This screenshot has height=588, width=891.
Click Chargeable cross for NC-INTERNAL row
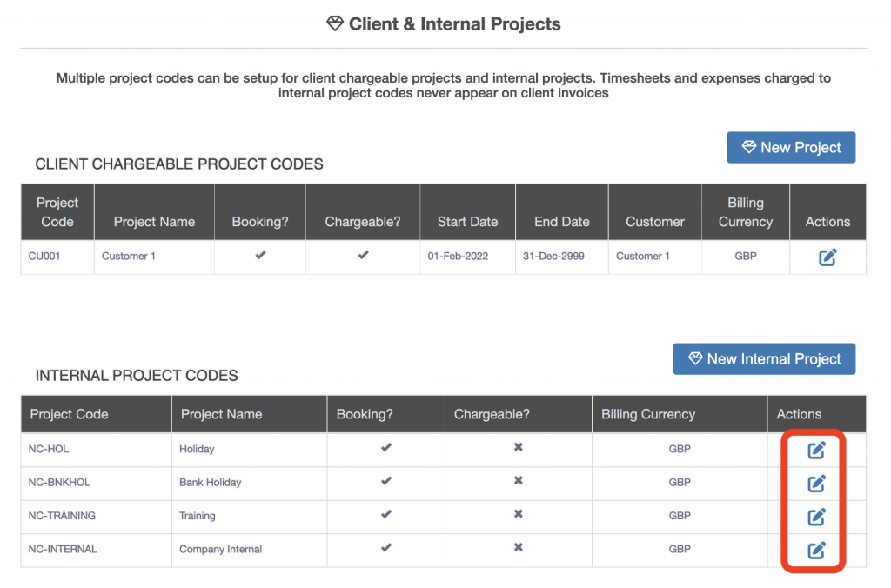(518, 548)
